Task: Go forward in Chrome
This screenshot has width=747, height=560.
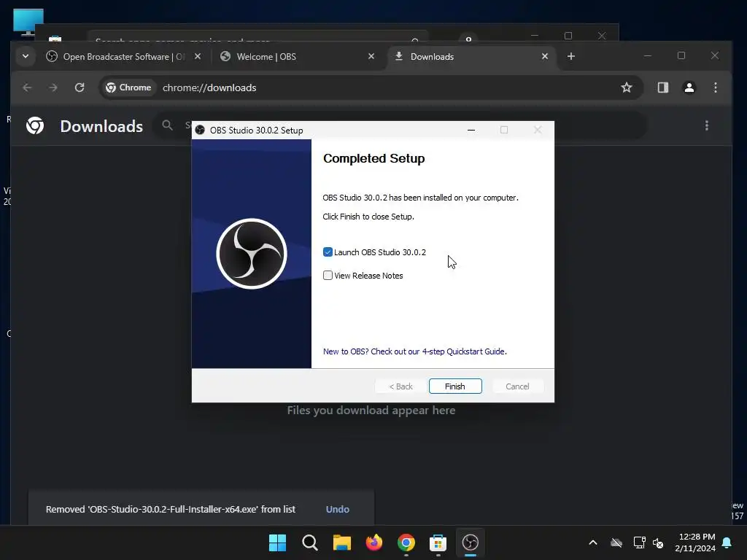Action: [x=53, y=87]
